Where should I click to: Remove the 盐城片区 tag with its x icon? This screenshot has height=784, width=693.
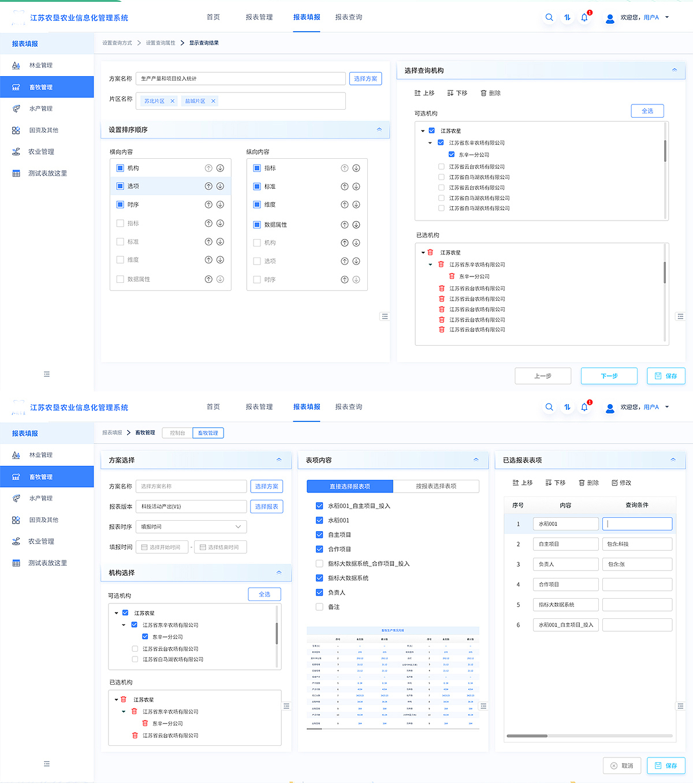pyautogui.click(x=213, y=101)
